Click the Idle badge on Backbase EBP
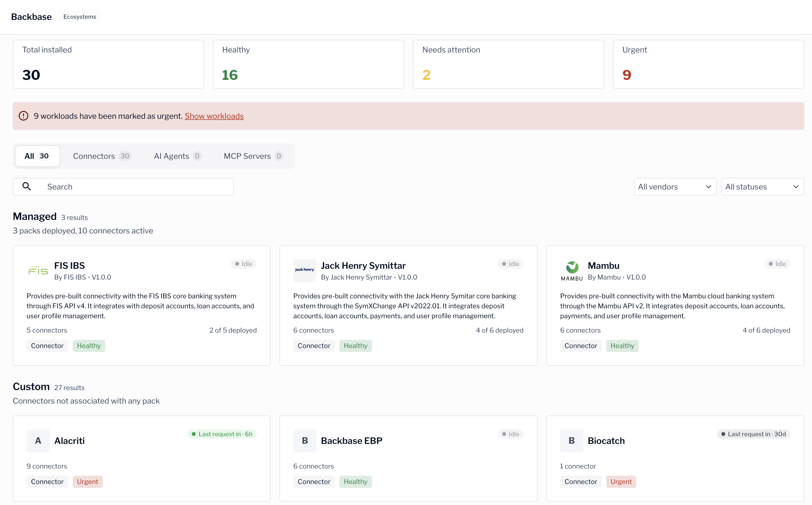Viewport: 812px width, 505px height. point(510,434)
